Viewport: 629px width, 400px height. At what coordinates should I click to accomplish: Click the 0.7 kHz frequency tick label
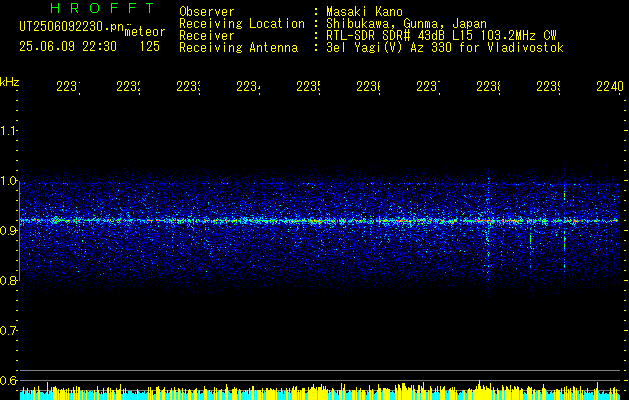click(x=8, y=330)
